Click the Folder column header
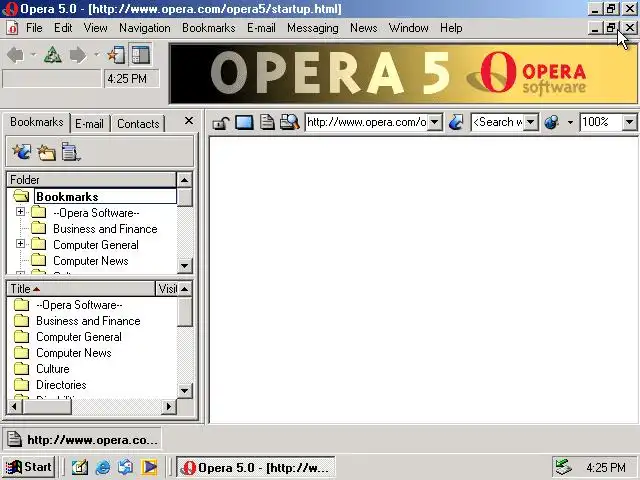Screen dimensions: 640x480 pos(91,180)
